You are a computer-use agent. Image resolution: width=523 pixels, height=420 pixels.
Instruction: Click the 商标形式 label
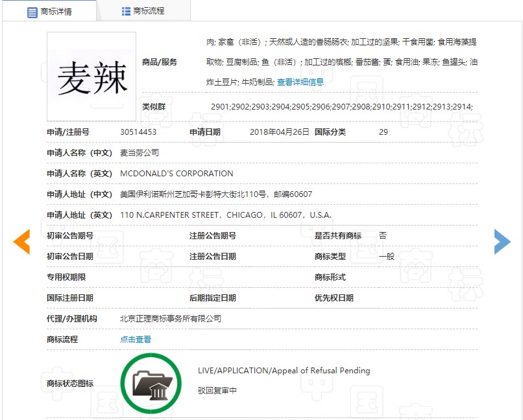[330, 277]
